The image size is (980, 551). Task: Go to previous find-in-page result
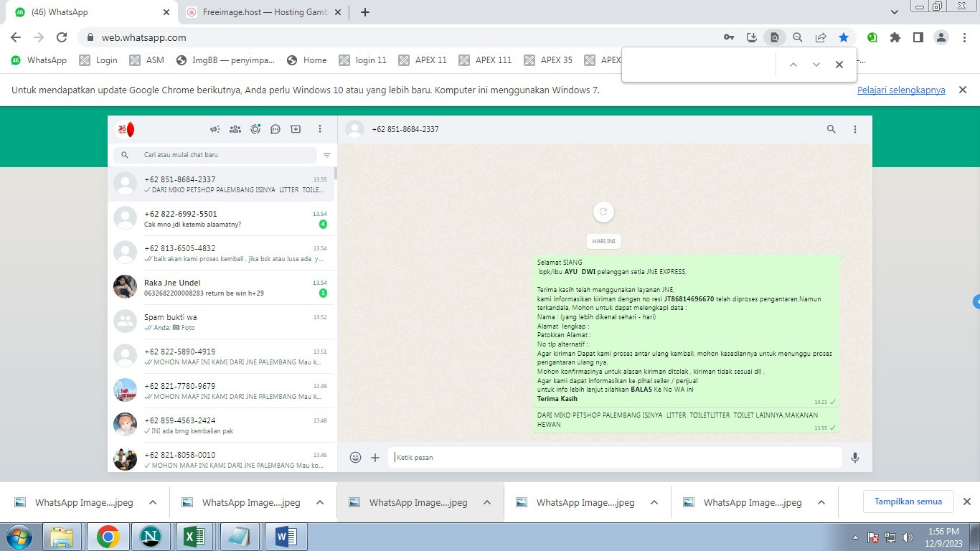(x=793, y=65)
